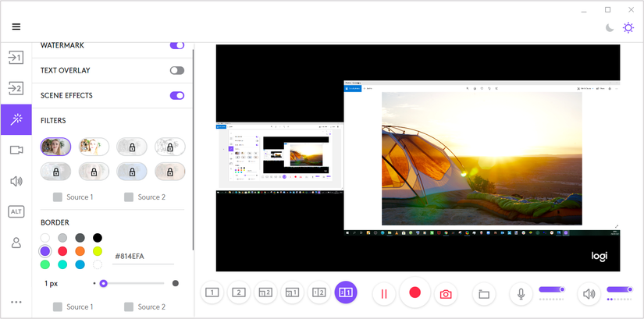The height and width of the screenshot is (319, 644).
Task: Pick the red border color swatch
Action: [62, 251]
